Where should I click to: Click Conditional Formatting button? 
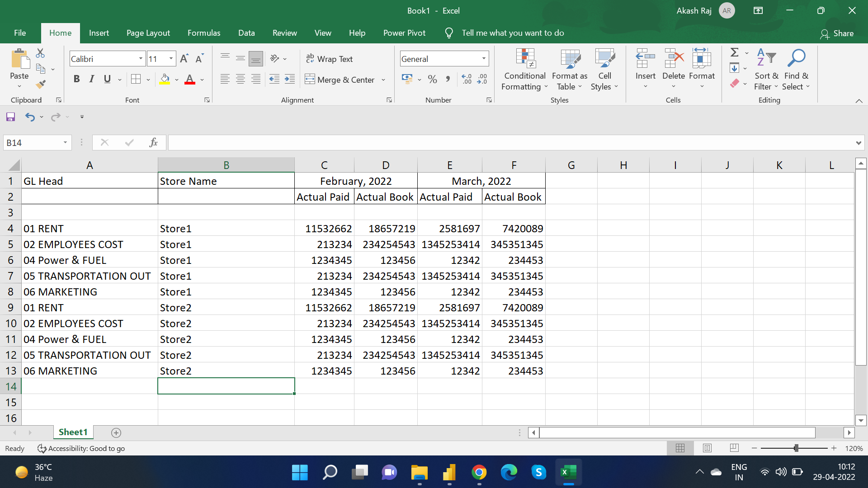pos(524,70)
